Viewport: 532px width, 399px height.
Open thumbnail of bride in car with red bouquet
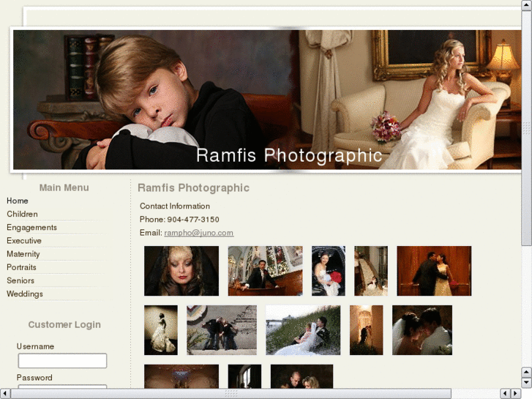tap(329, 271)
